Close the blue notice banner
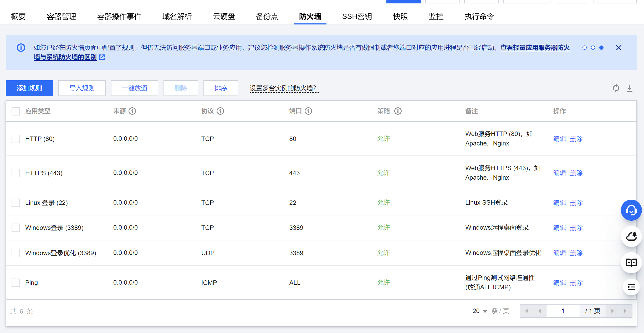 pyautogui.click(x=619, y=48)
